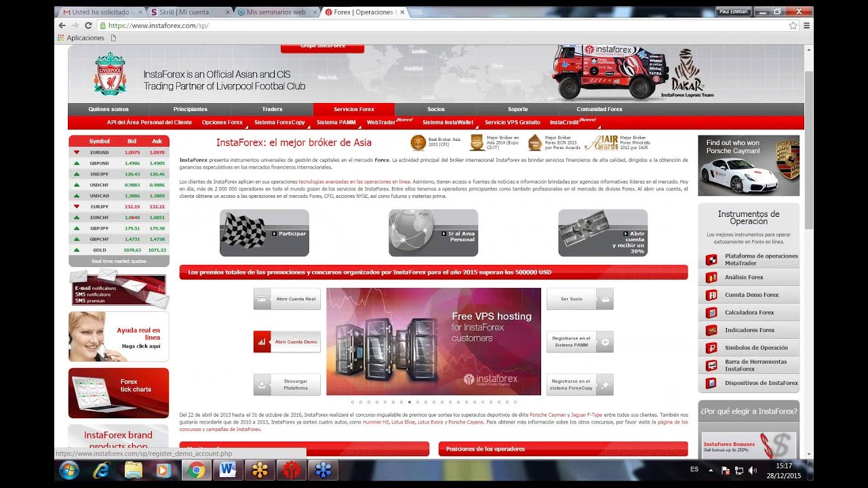Click the plus icon beside Sistema PAMM

coord(605,342)
